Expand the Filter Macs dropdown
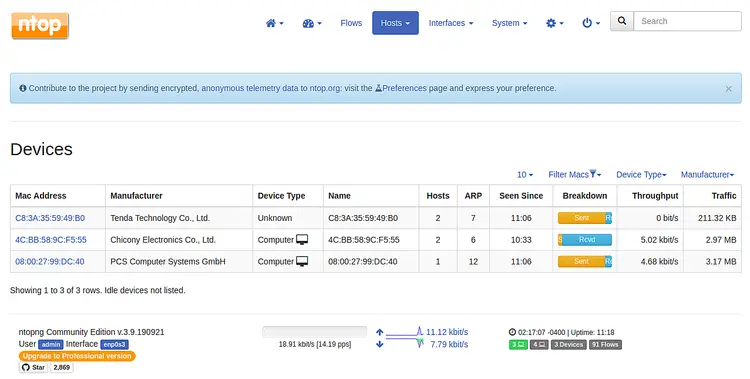This screenshot has width=750, height=379. coord(574,175)
